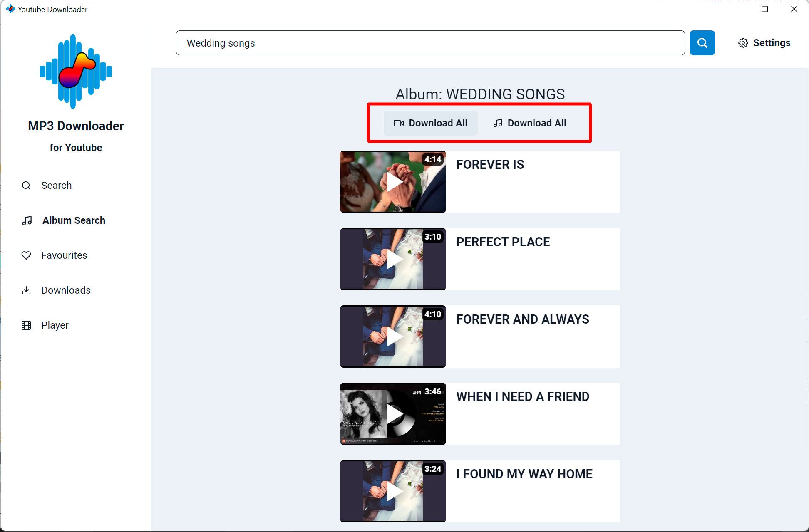The height and width of the screenshot is (532, 809).
Task: Click the Album Search menu item
Action: (x=73, y=220)
